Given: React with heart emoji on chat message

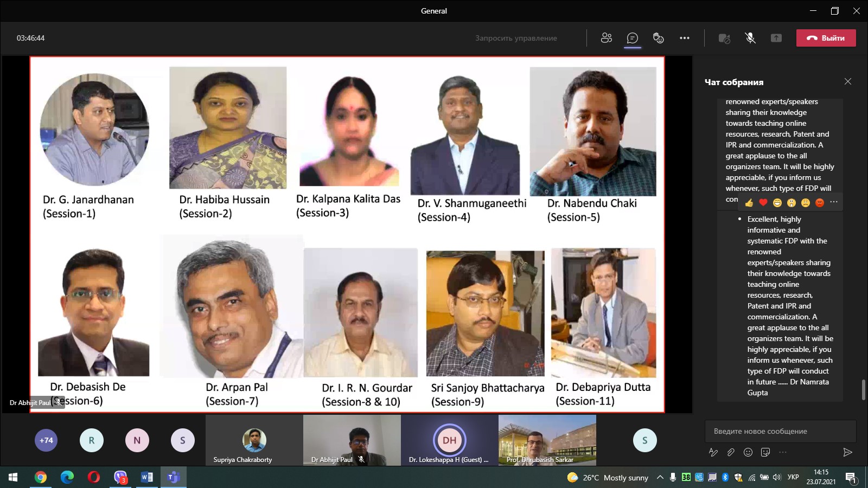Looking at the screenshot, I should [x=763, y=203].
